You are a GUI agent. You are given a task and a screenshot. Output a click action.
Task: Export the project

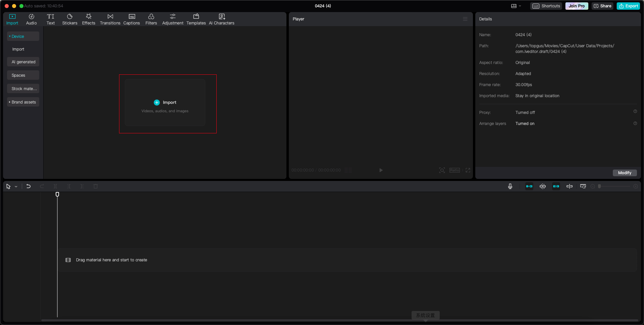(628, 6)
